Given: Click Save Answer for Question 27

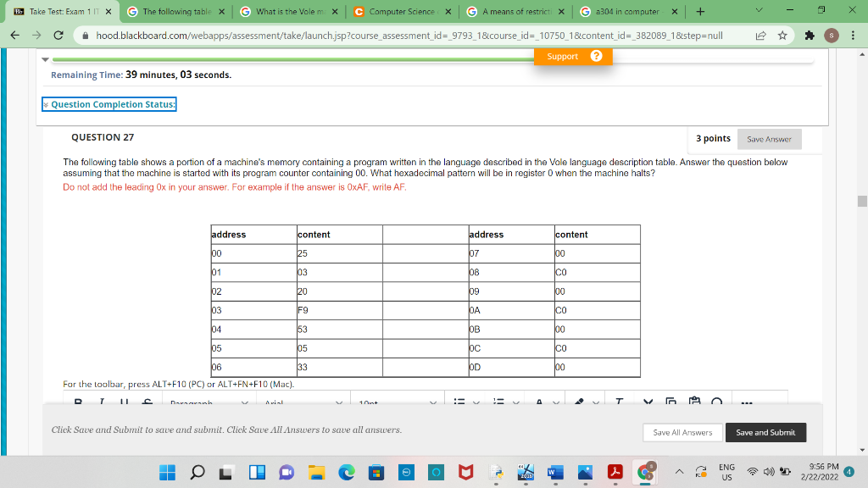Looking at the screenshot, I should coord(769,139).
